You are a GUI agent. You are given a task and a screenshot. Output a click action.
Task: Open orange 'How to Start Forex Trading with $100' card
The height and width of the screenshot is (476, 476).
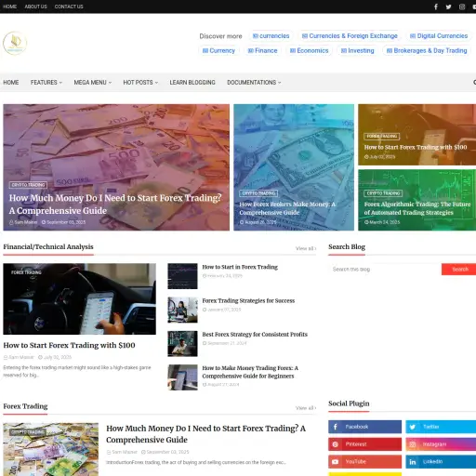417,135
